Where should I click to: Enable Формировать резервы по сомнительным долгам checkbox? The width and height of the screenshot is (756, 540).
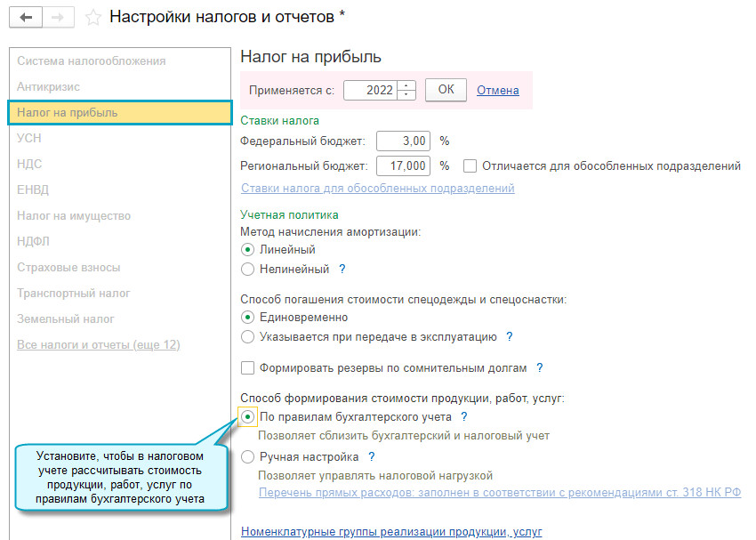coord(247,368)
